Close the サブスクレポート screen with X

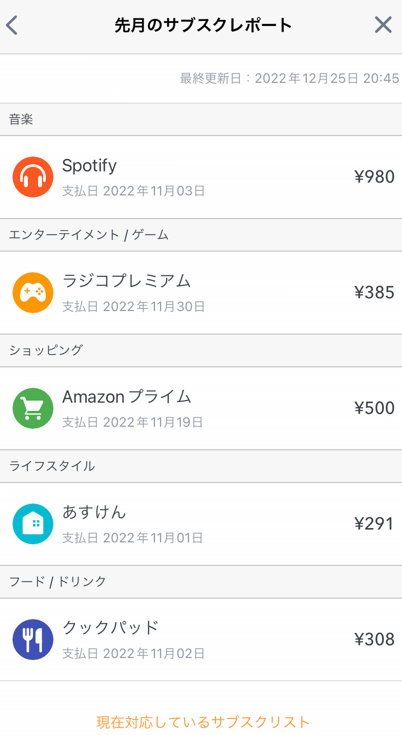click(383, 25)
